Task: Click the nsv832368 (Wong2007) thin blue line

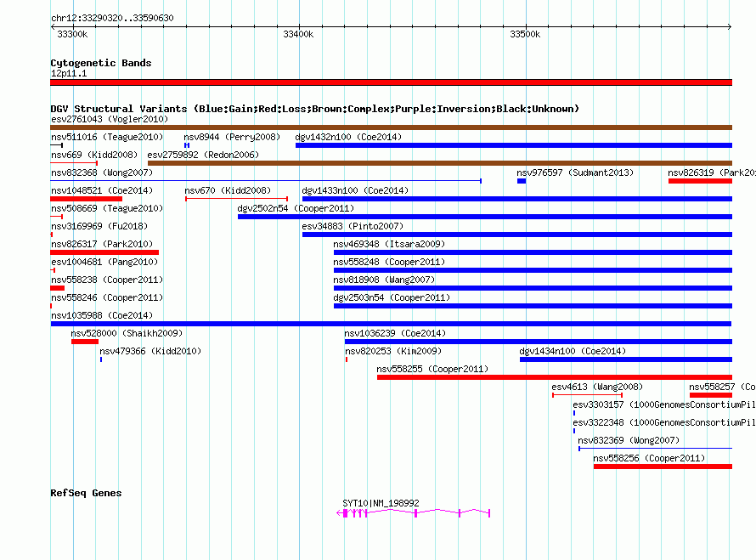Action: pyautogui.click(x=266, y=181)
